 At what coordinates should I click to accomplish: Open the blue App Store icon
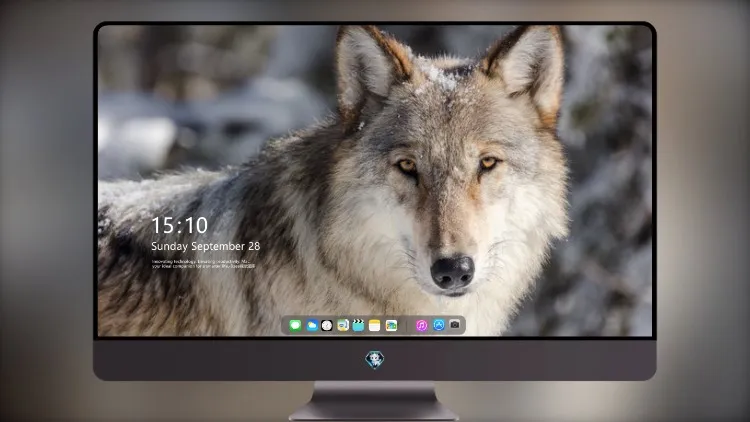tap(439, 325)
